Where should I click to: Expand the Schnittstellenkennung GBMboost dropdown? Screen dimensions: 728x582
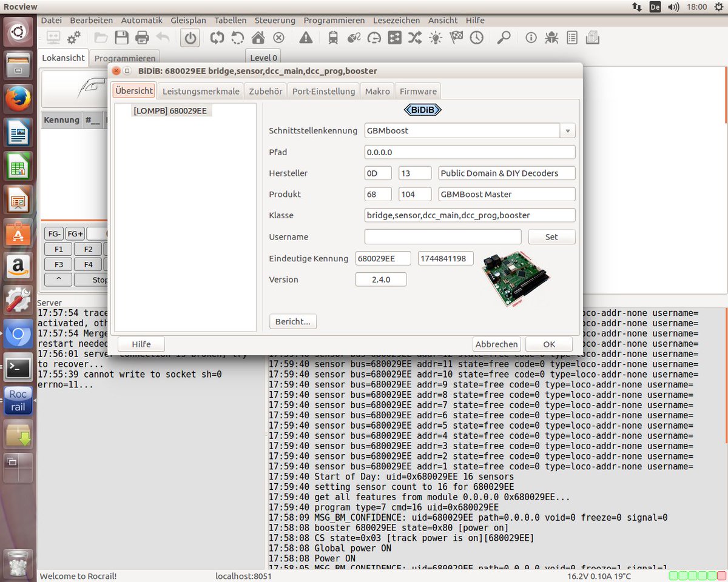click(568, 130)
